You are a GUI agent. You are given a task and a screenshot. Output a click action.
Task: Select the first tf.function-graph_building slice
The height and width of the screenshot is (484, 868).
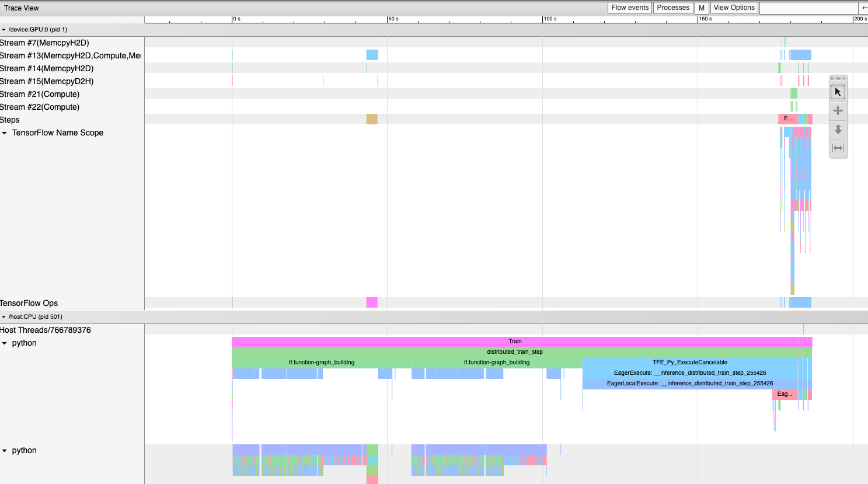click(322, 363)
